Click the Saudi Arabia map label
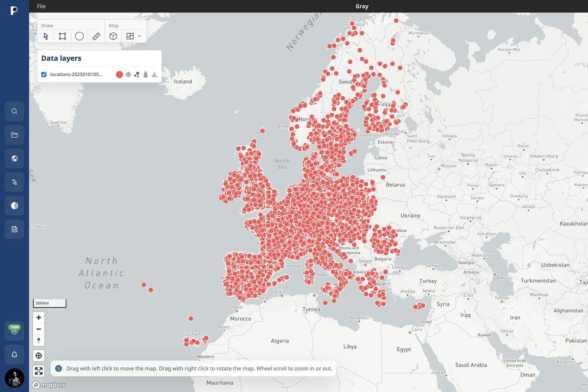 click(471, 365)
